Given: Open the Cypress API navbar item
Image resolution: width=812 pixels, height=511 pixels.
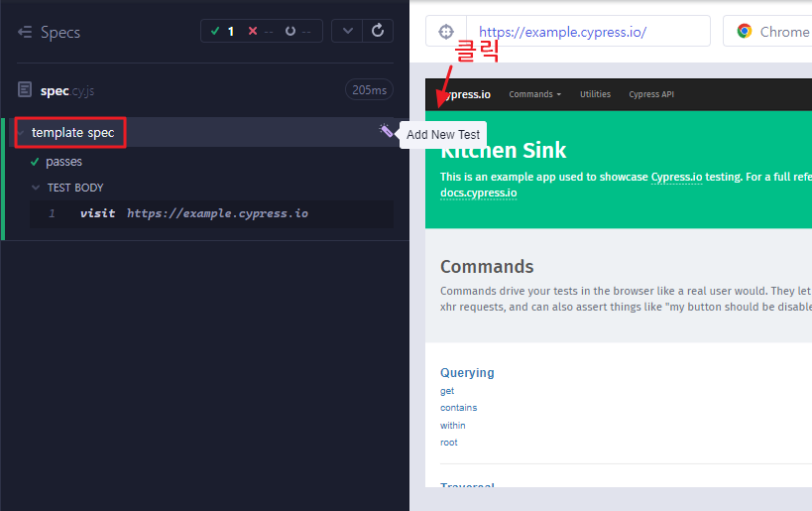Looking at the screenshot, I should [651, 94].
